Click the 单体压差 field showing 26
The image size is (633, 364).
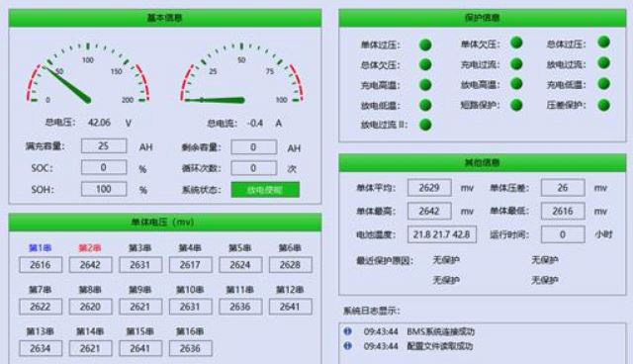pos(563,188)
